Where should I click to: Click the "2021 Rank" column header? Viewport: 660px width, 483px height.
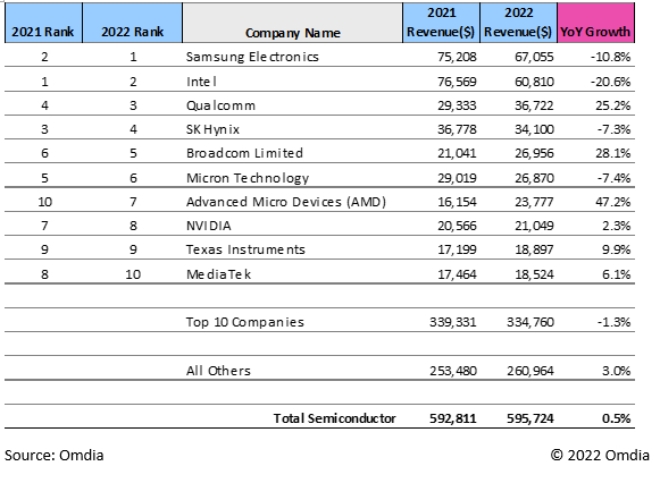coord(43,23)
